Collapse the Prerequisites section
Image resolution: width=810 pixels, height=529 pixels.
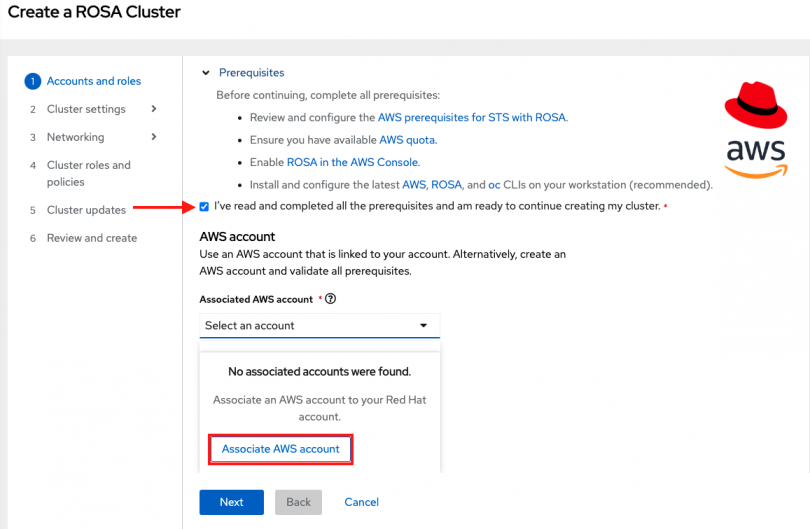click(206, 73)
